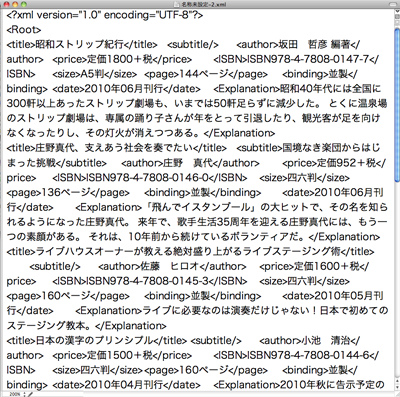Minimize the window with the yellow button
This screenshot has width=400, height=397.
pos(15,4)
